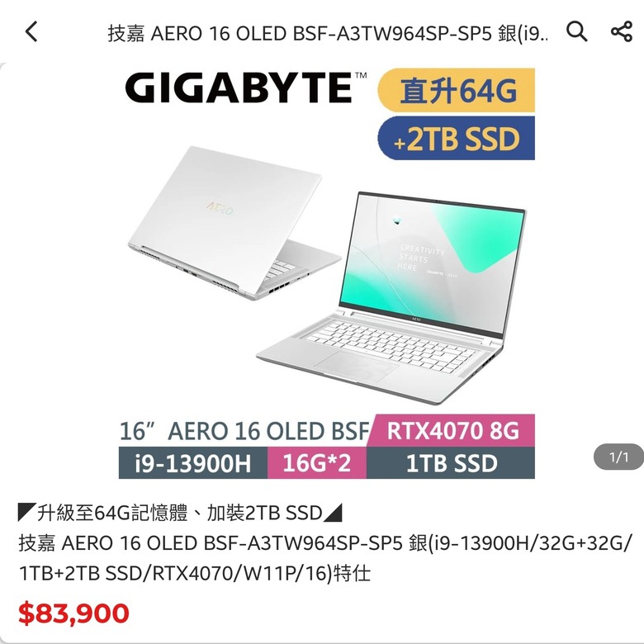644x644 pixels.
Task: Tap the back arrow icon
Action: click(31, 31)
